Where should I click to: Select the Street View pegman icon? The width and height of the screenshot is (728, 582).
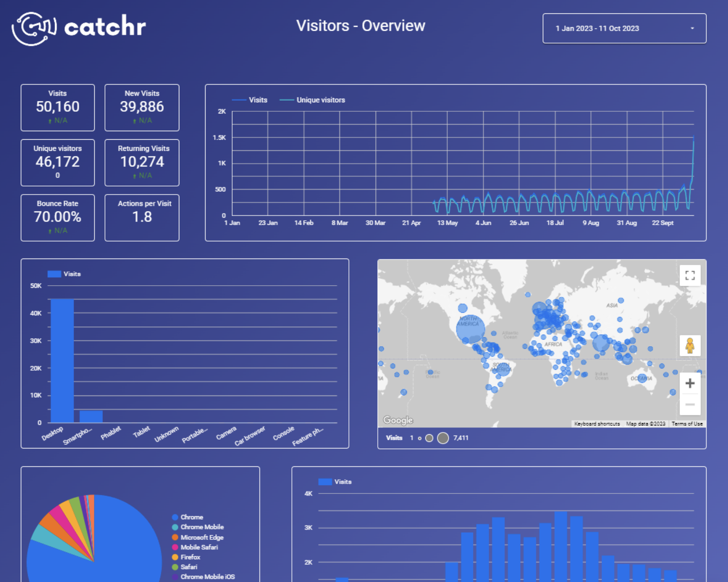(690, 345)
